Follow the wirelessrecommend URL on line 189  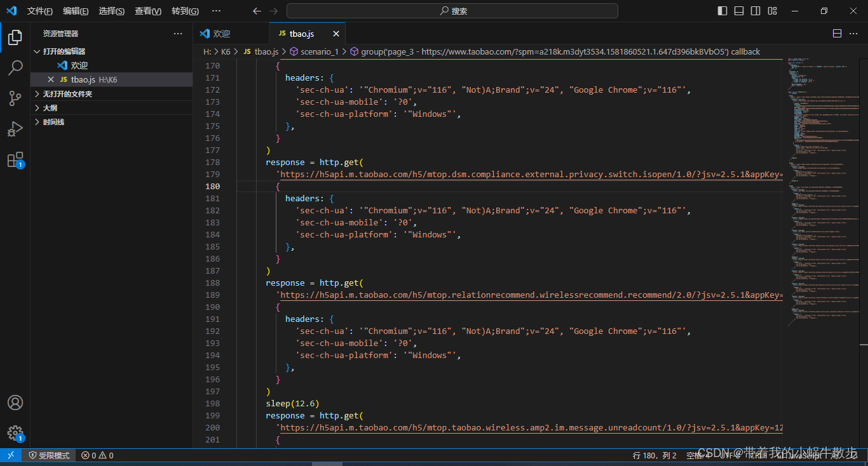(531, 295)
